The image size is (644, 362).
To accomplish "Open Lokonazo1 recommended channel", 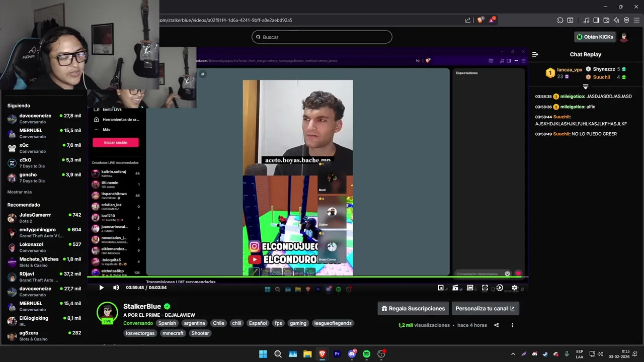I will click(44, 247).
